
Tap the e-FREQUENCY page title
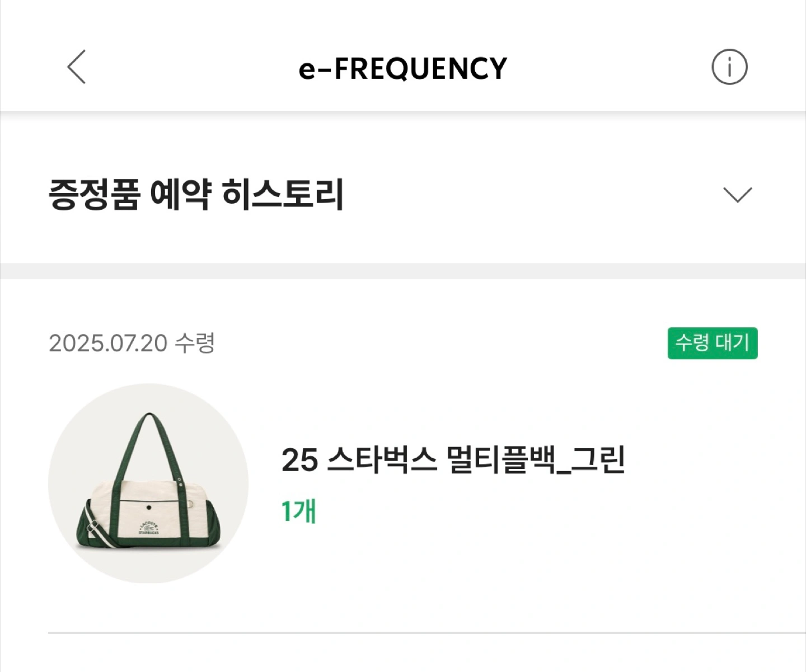coord(402,68)
